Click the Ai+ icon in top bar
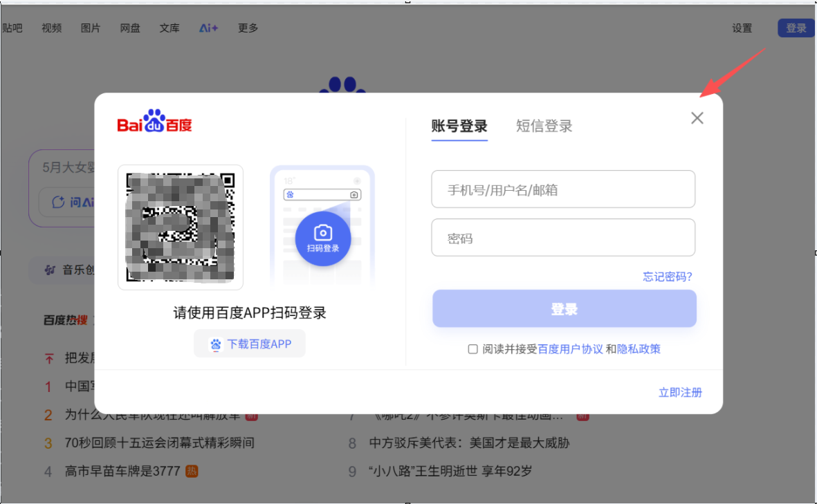The height and width of the screenshot is (504, 817). point(208,28)
